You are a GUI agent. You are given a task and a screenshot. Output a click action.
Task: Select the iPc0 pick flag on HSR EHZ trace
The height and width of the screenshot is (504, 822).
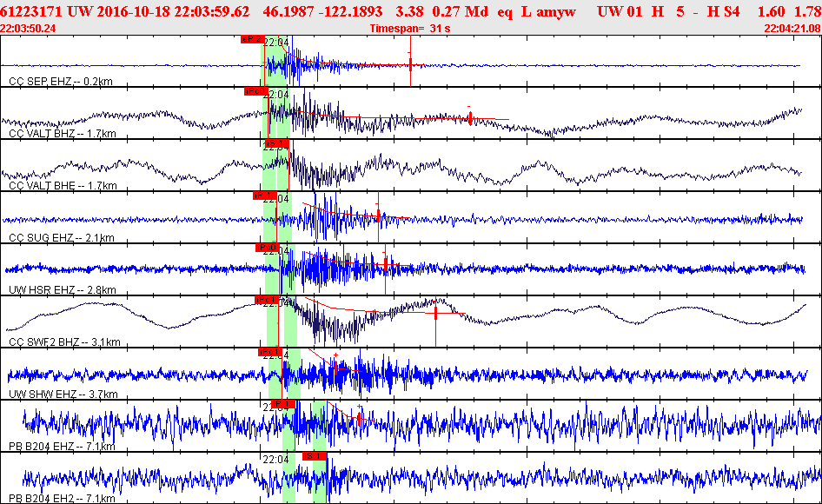[266, 248]
